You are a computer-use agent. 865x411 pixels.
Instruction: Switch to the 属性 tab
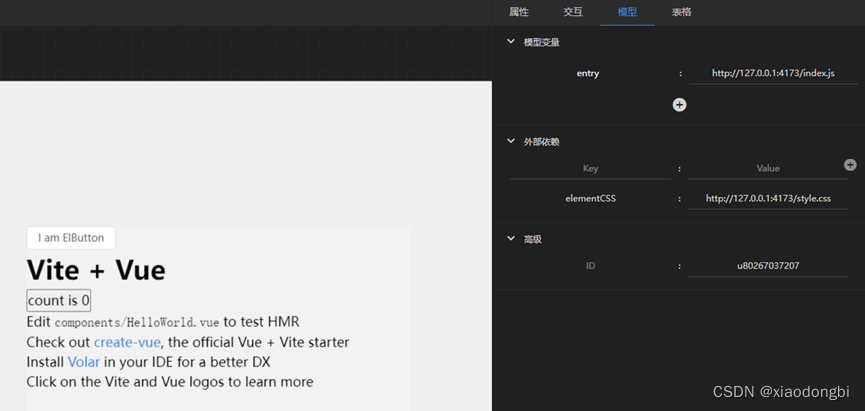pyautogui.click(x=519, y=12)
